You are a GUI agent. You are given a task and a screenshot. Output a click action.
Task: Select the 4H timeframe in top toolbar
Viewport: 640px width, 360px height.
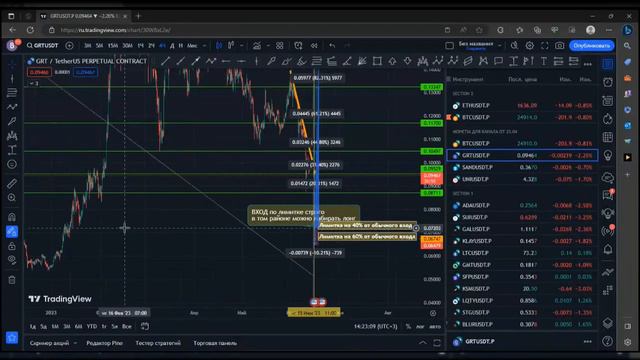(x=162, y=46)
